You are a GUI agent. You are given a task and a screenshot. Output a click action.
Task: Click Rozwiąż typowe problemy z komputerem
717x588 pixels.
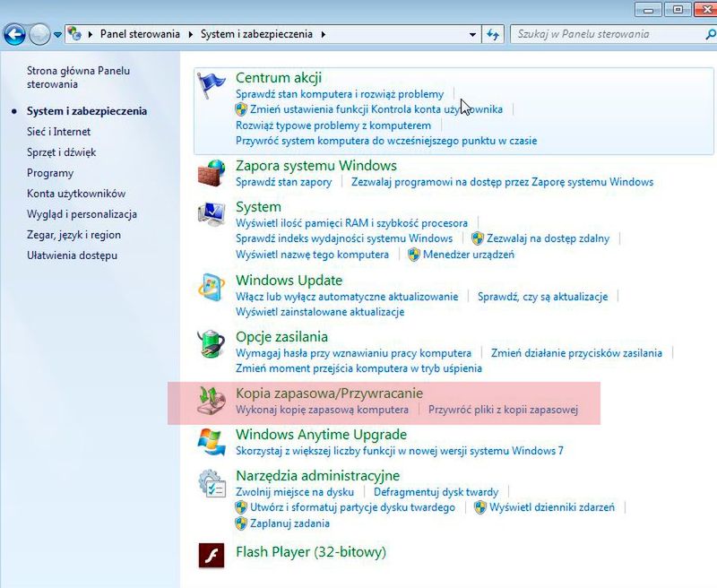(x=333, y=125)
